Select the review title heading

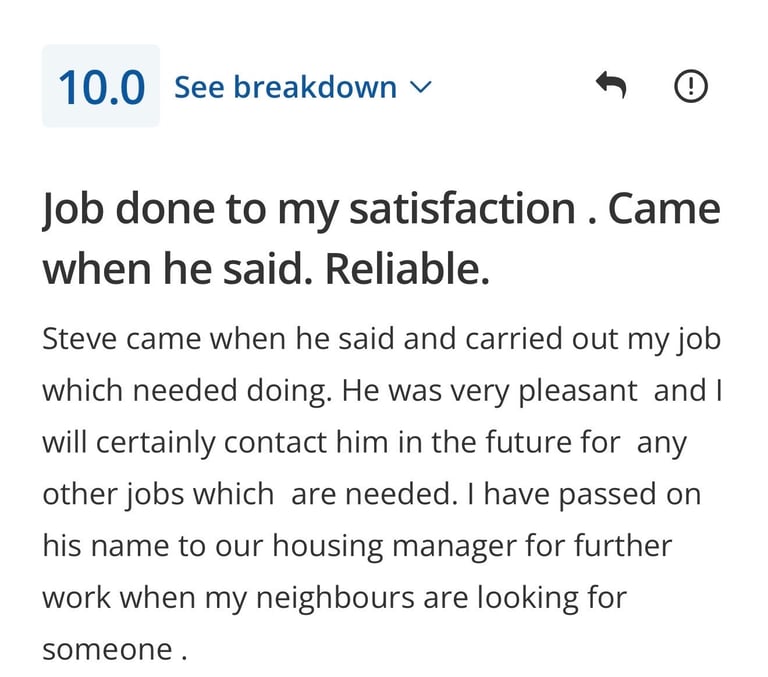[380, 238]
